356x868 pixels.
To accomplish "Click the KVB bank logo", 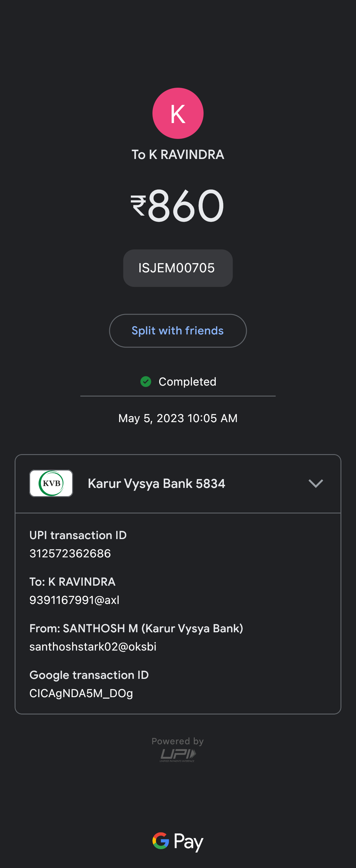I will pyautogui.click(x=51, y=483).
